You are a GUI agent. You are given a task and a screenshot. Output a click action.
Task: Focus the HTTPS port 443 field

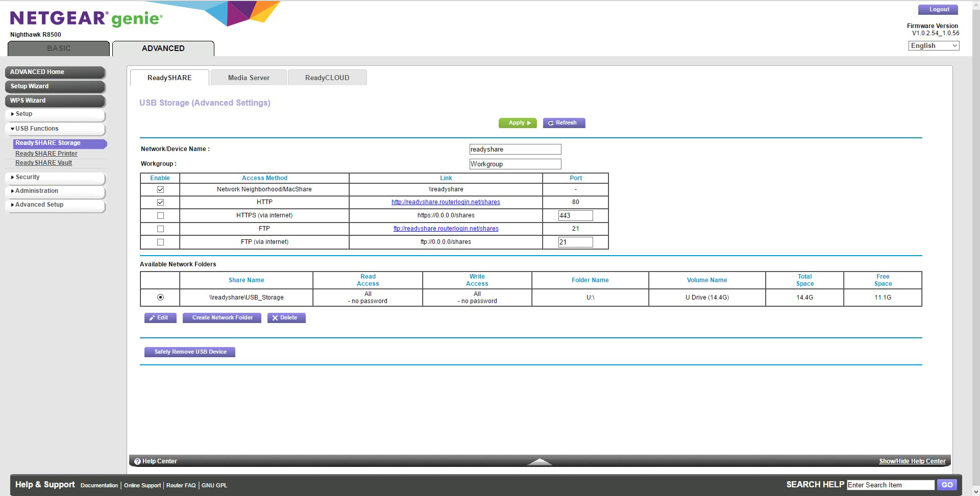pyautogui.click(x=575, y=215)
